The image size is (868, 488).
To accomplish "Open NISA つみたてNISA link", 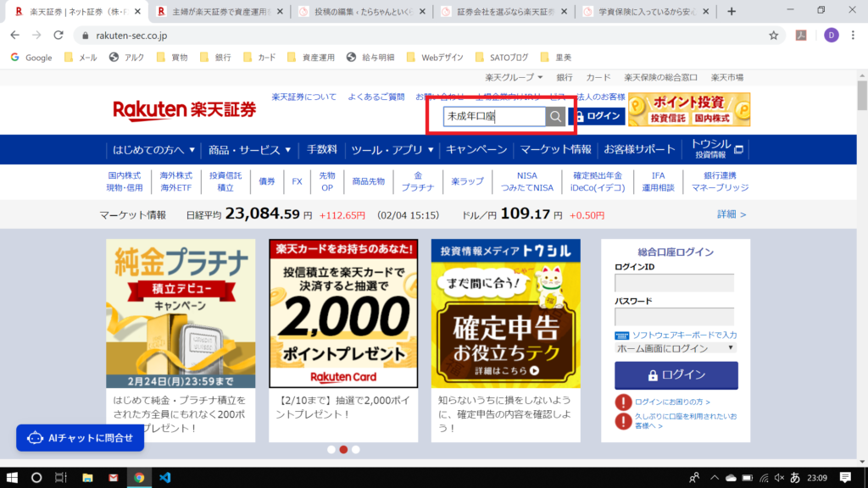I will pyautogui.click(x=526, y=181).
